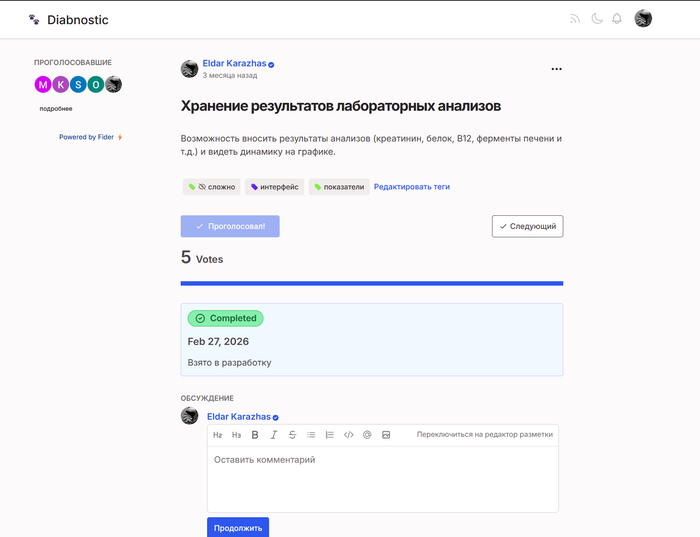This screenshot has height=537, width=700.
Task: Toggle italic formatting
Action: coord(274,435)
